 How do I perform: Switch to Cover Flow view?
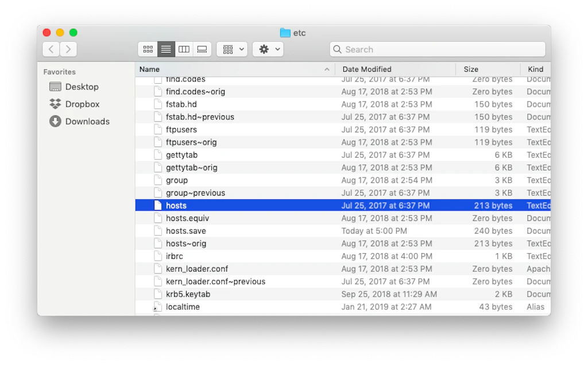coord(202,49)
